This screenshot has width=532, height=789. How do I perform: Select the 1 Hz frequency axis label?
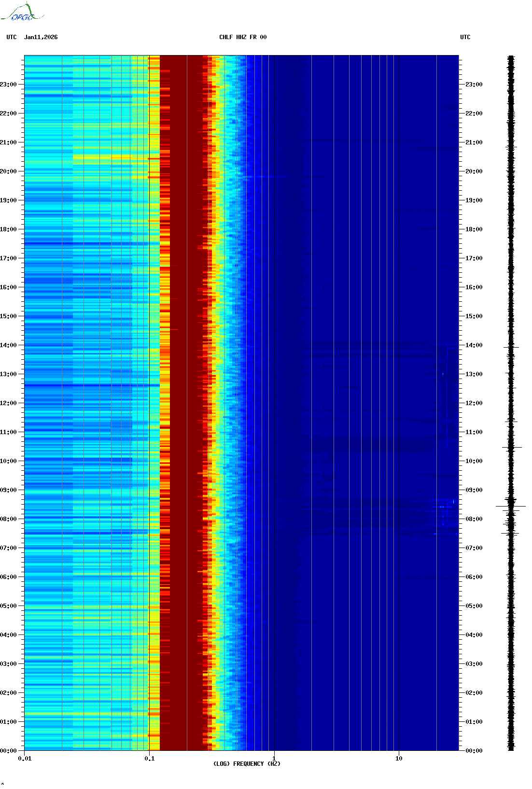pyautogui.click(x=274, y=759)
